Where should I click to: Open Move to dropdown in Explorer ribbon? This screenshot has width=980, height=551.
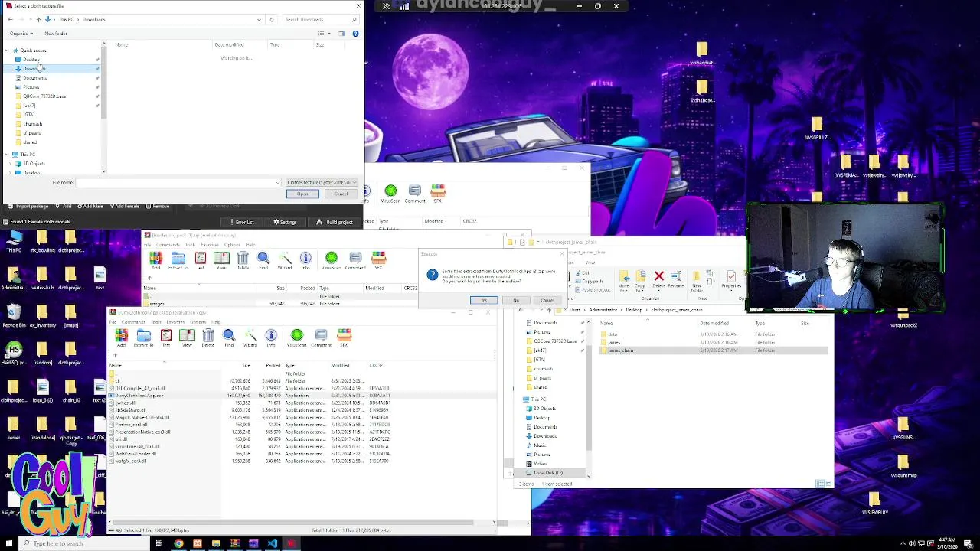click(x=624, y=281)
